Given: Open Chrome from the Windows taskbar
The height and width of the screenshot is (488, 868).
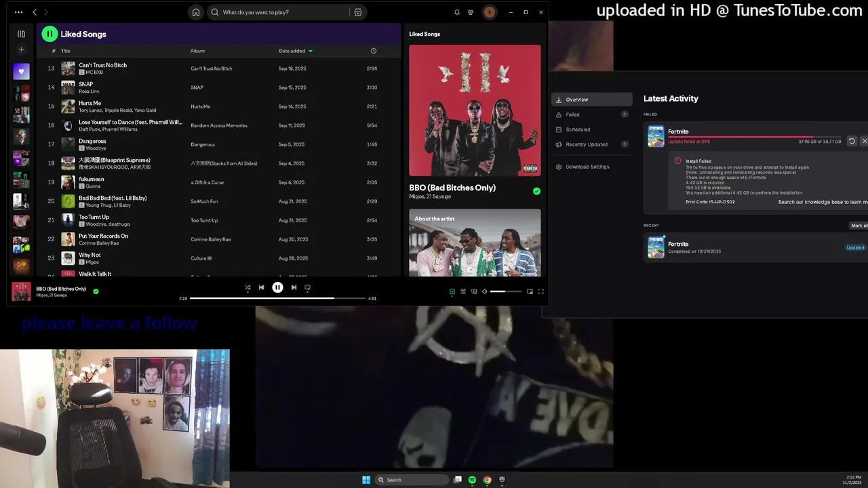Looking at the screenshot, I should (x=487, y=480).
